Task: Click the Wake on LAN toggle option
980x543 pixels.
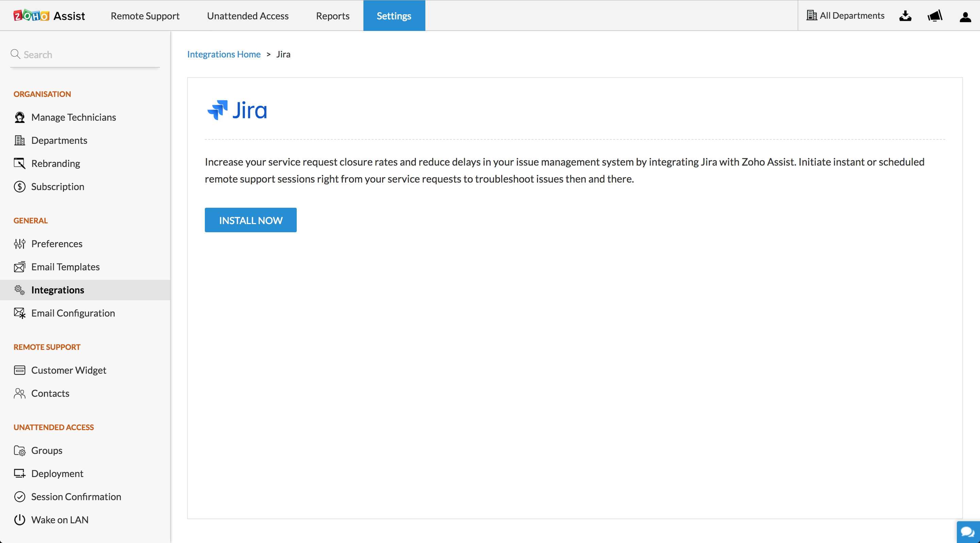Action: coord(60,520)
